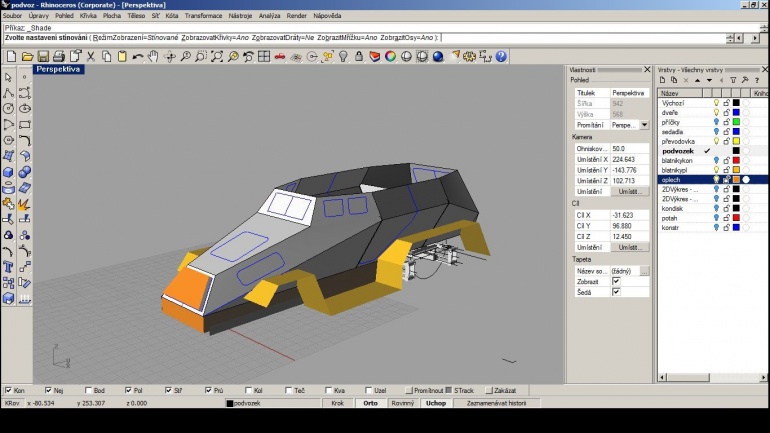Toggle the Nej object snap checkbox
This screenshot has height=433, width=770.
[48, 390]
